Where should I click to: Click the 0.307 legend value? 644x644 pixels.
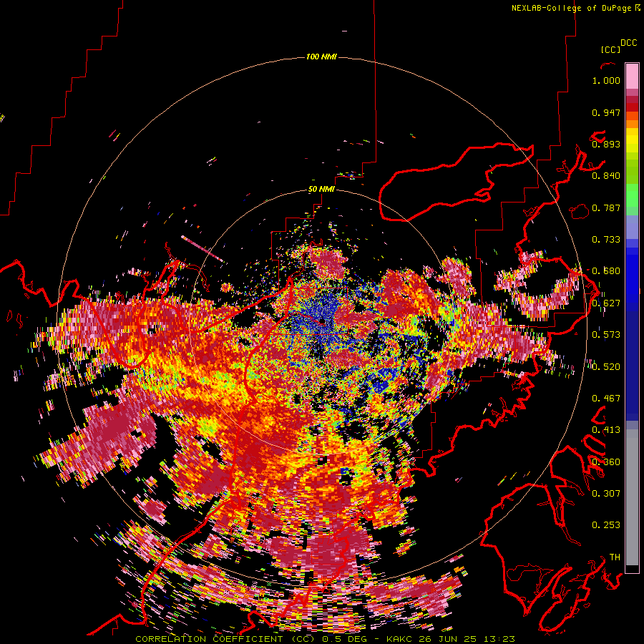click(606, 493)
